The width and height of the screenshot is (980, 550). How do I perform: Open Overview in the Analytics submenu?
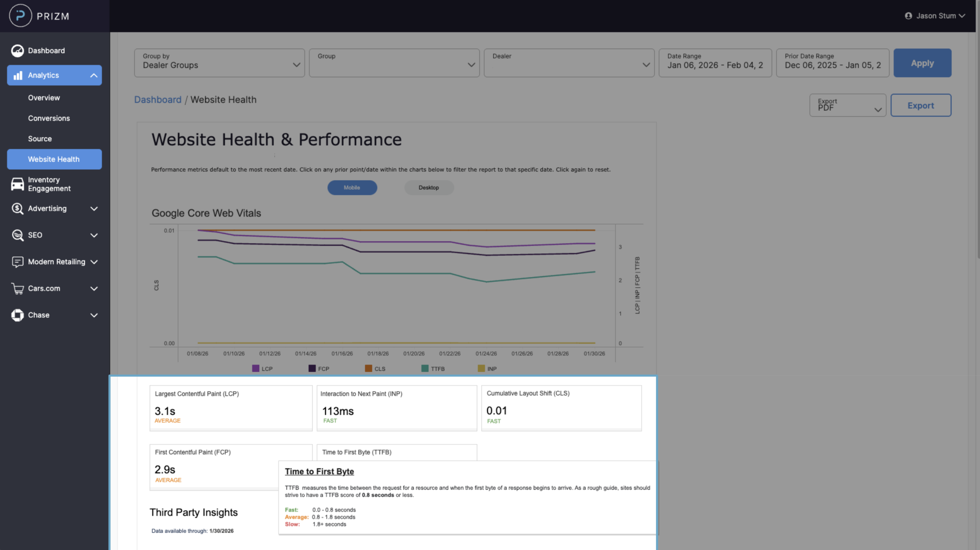click(x=44, y=98)
